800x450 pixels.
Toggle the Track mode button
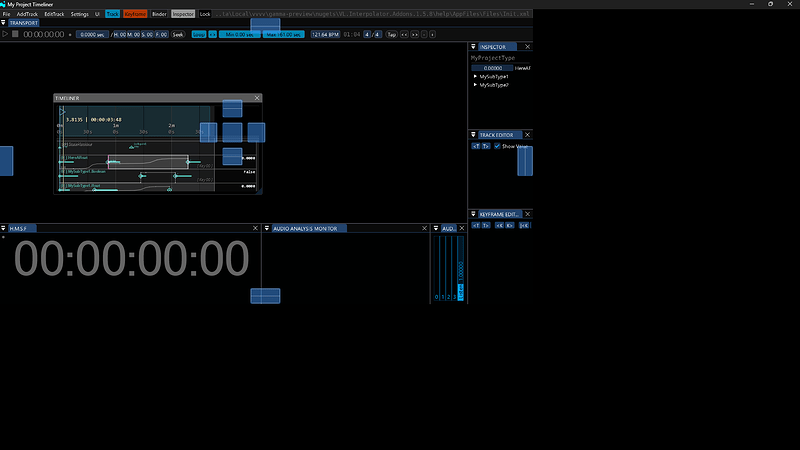pos(112,14)
